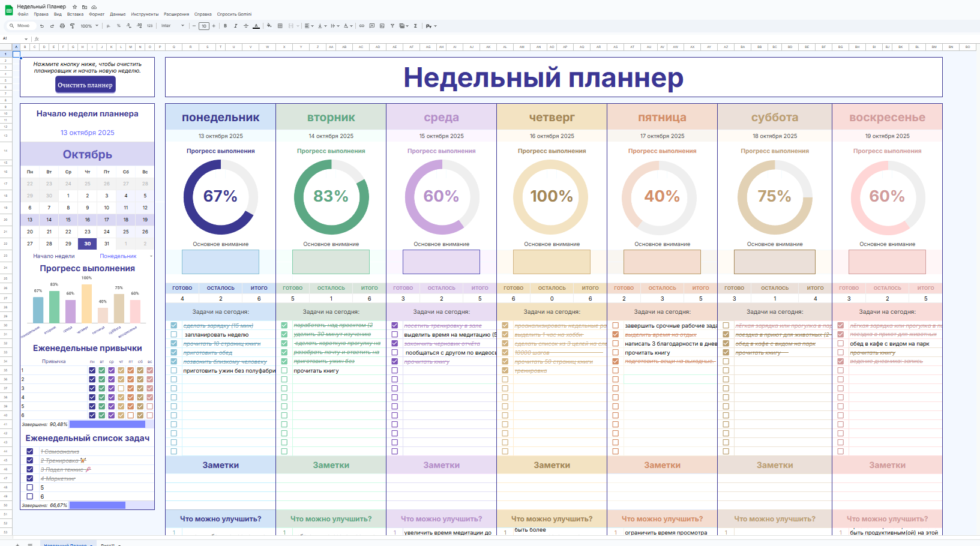
Task: Open the Справка help menu
Action: [203, 14]
